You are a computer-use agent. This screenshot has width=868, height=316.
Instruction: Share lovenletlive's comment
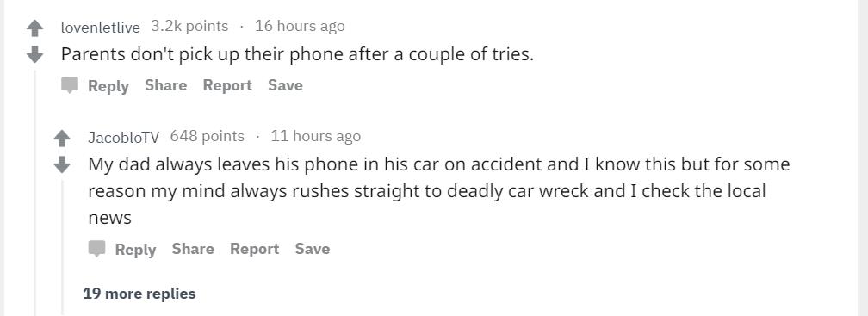(165, 85)
